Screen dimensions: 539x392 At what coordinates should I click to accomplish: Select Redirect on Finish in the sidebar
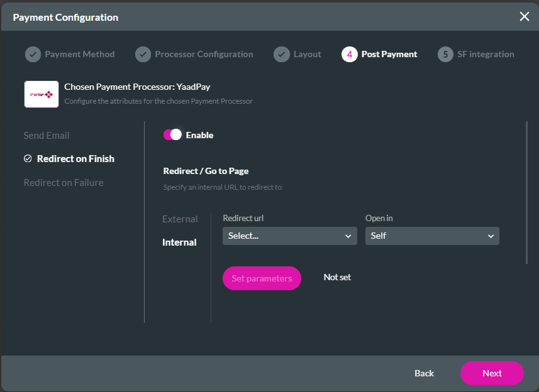click(75, 159)
